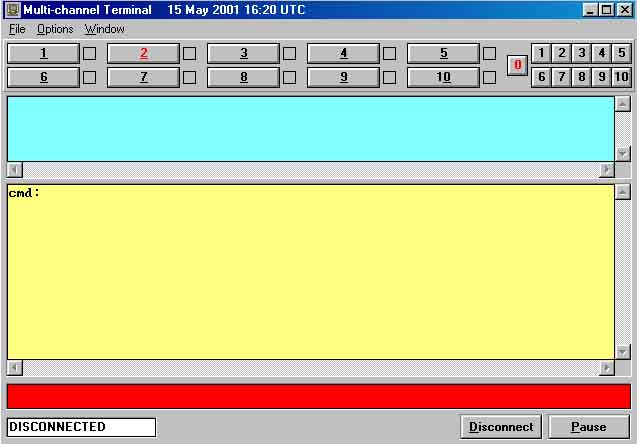Click the cyan pane's scroll right arrow
The image size is (637, 444).
[607, 170]
